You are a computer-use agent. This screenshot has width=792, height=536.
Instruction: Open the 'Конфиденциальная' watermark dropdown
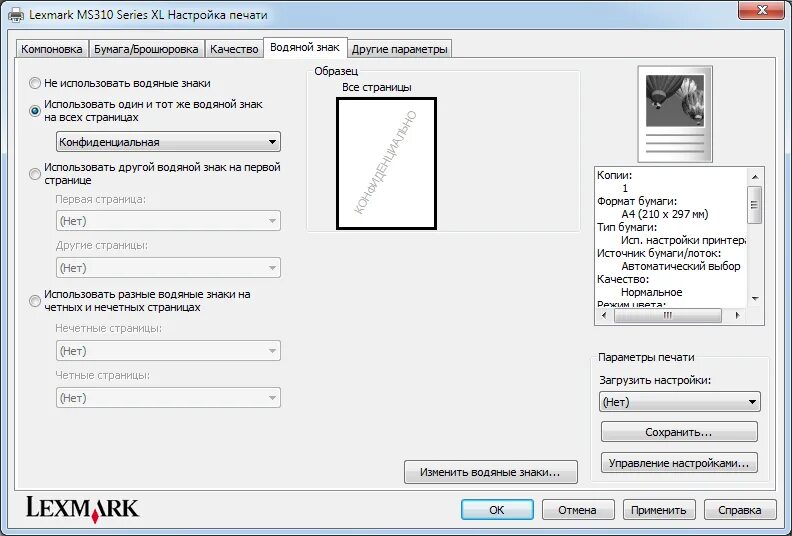click(x=168, y=142)
